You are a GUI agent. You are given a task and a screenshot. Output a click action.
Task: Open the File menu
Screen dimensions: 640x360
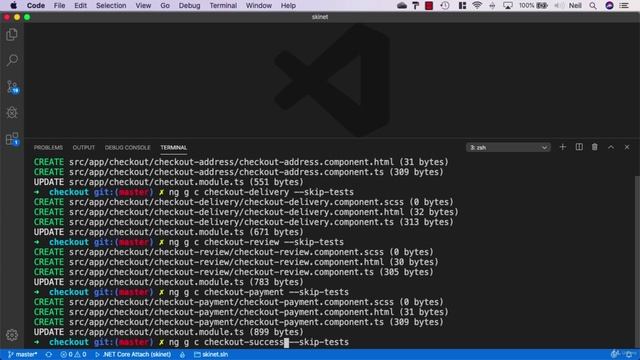pyautogui.click(x=59, y=6)
